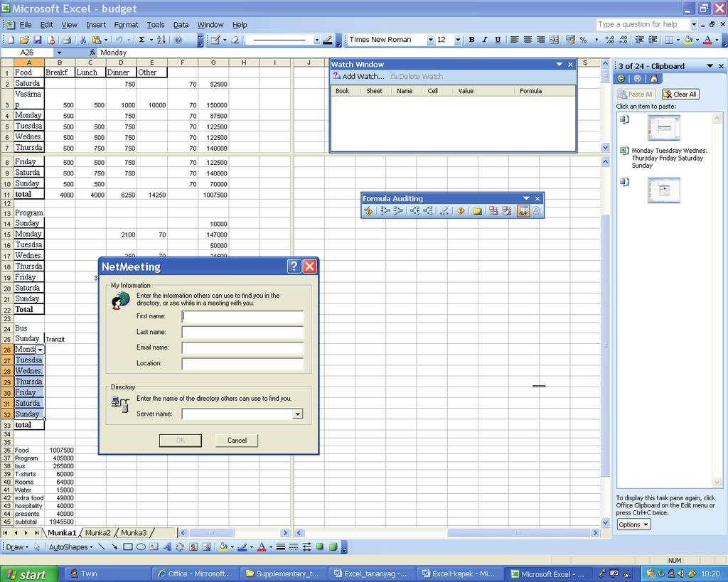Go to the Clipboard pane Home icon
Image resolution: width=728 pixels, height=582 pixels.
[x=654, y=78]
